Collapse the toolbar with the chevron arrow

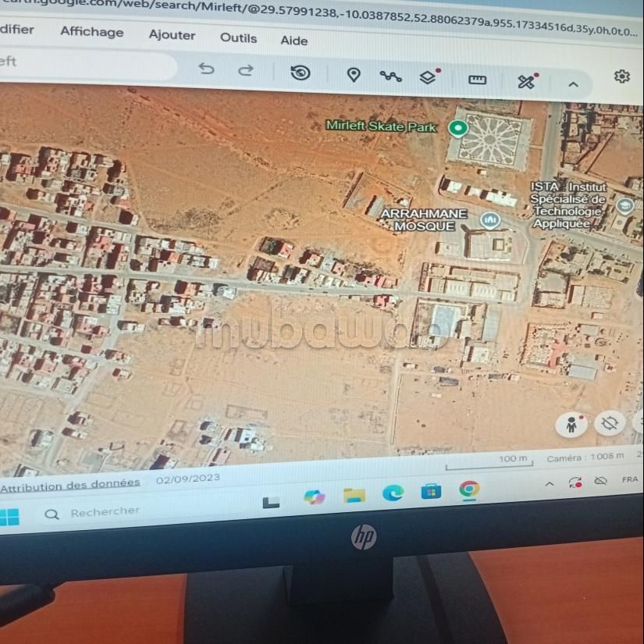[573, 84]
